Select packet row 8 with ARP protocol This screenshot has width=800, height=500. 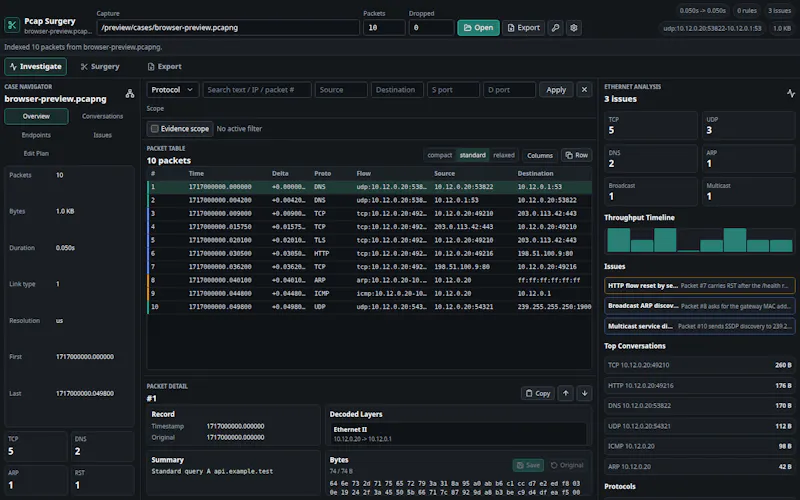(369, 280)
